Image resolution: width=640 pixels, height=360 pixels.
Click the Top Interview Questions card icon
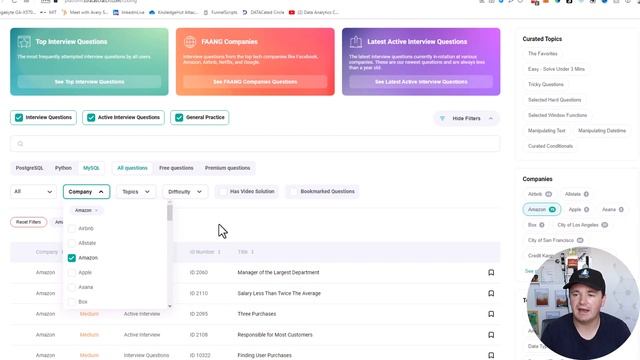24,42
